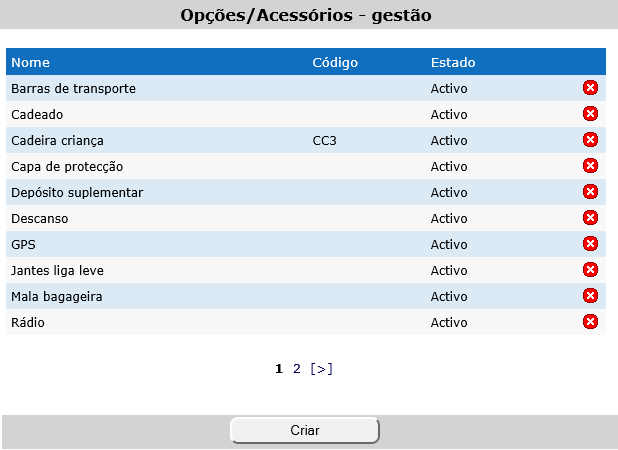
Task: Select the GPS accessory name
Action: click(24, 244)
